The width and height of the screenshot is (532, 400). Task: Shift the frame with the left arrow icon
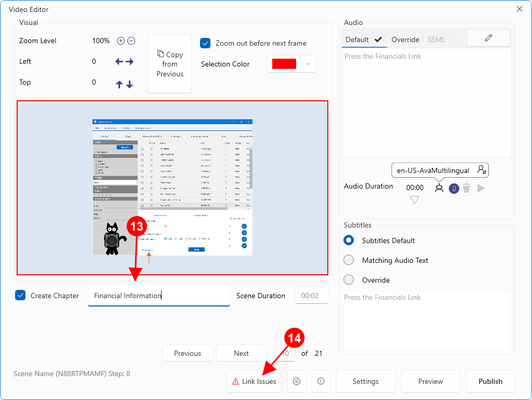[119, 62]
